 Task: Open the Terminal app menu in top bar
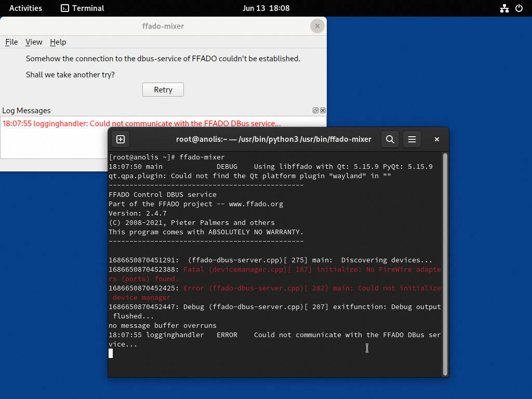(83, 8)
